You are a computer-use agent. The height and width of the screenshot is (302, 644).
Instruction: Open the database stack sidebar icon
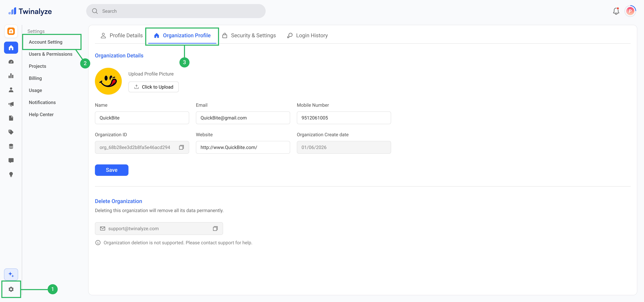click(x=11, y=146)
